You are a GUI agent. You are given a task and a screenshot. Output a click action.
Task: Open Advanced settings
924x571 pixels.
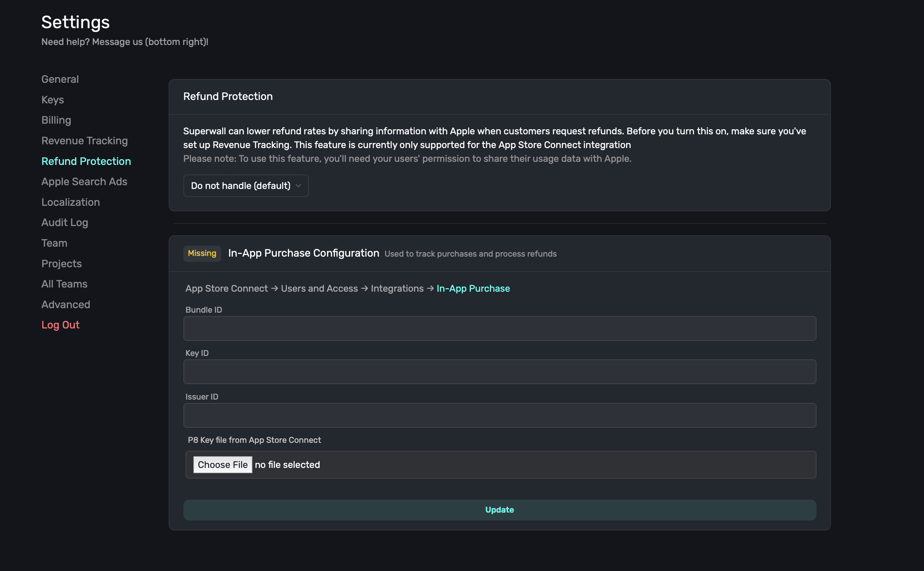point(66,304)
